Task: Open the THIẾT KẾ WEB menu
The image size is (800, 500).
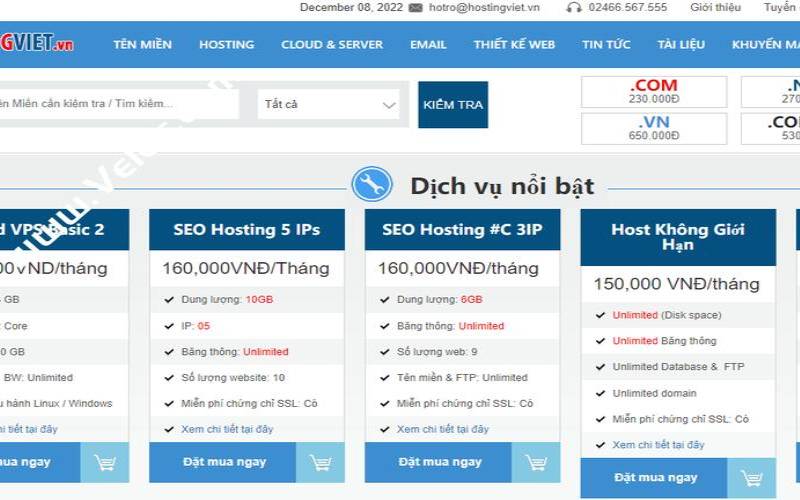Action: pos(514,44)
